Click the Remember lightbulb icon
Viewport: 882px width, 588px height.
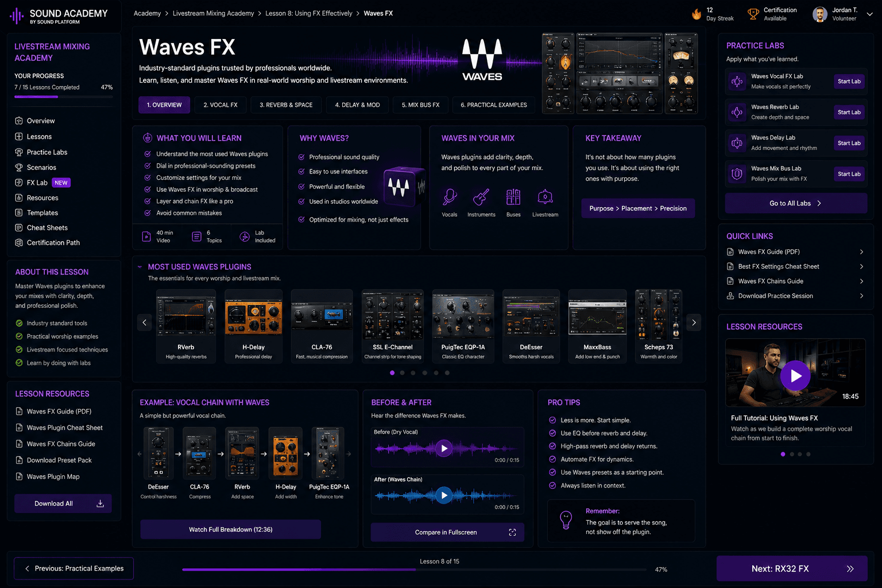566,520
